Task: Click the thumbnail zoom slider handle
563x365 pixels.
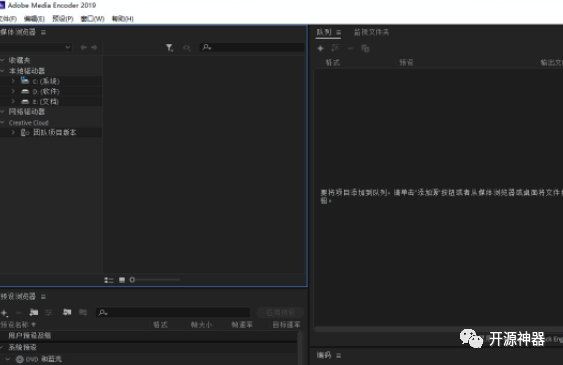Action: point(132,280)
